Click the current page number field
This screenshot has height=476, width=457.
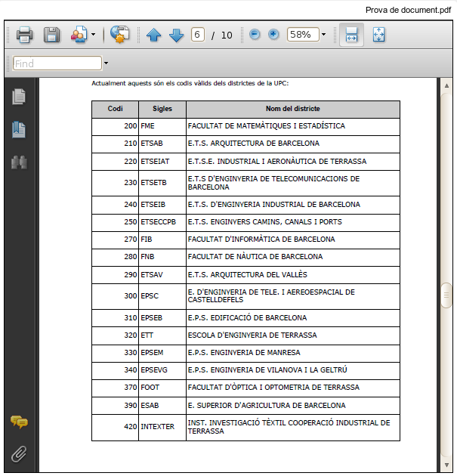click(x=198, y=35)
